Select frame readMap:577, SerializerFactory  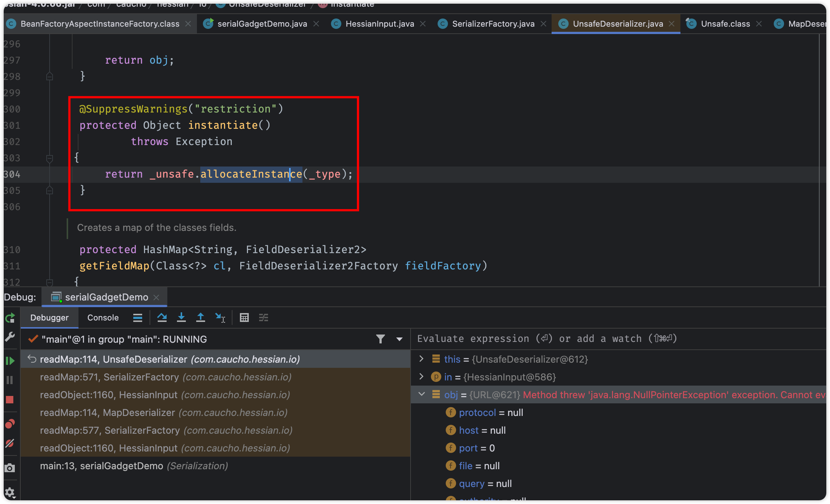[x=215, y=430]
